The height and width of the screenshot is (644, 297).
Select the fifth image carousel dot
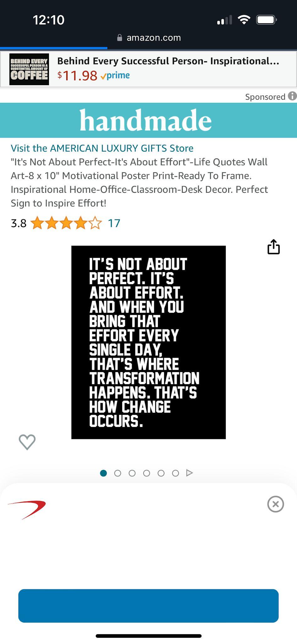click(161, 473)
